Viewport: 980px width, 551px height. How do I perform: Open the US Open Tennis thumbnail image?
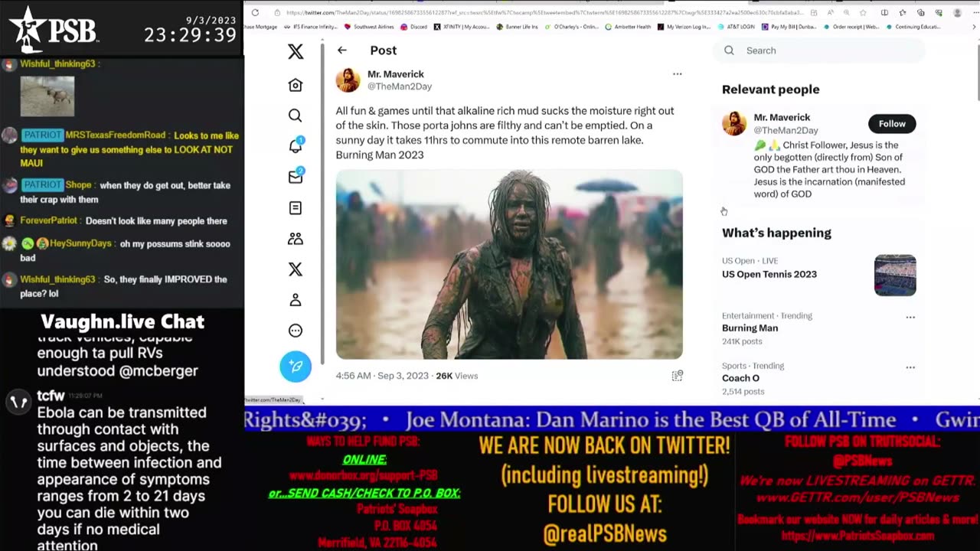(895, 275)
